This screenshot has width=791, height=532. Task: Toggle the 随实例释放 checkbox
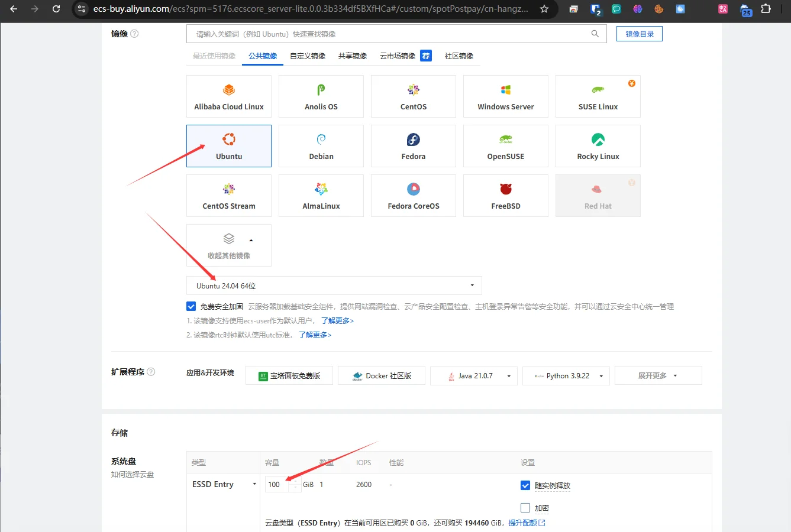click(x=525, y=485)
